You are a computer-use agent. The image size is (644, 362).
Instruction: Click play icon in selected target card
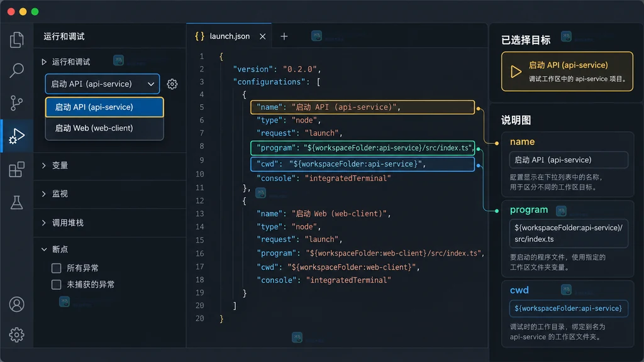tap(516, 72)
